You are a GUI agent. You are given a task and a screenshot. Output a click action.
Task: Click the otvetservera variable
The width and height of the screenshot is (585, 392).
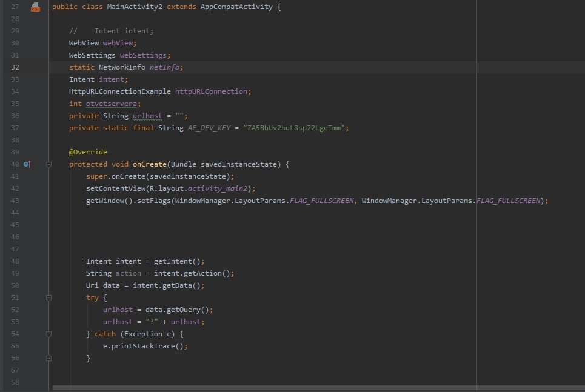click(x=111, y=104)
